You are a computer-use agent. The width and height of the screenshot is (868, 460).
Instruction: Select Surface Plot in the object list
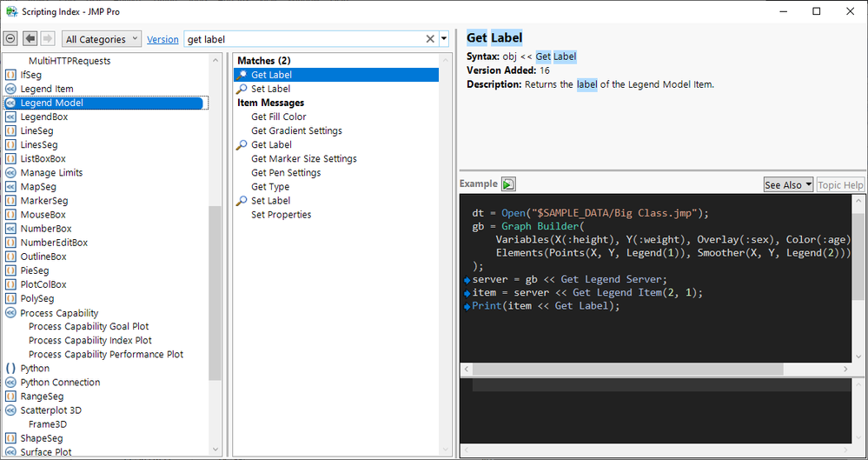coord(46,451)
